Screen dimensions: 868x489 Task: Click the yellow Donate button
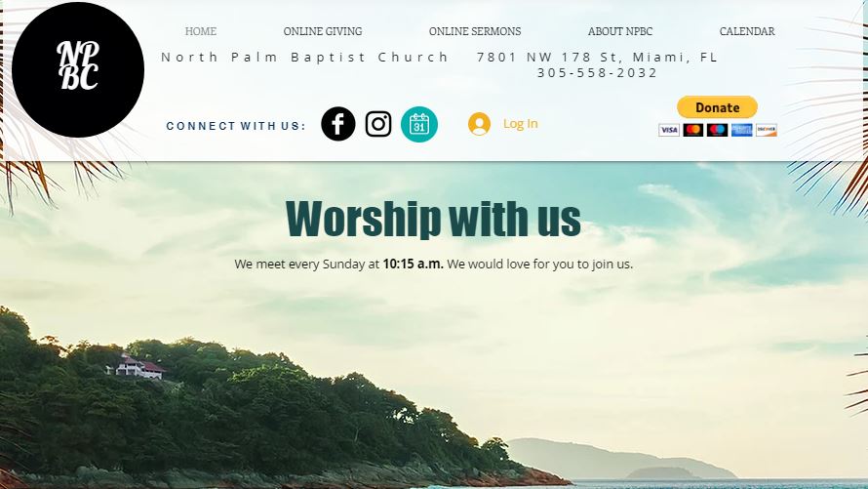[x=717, y=107]
